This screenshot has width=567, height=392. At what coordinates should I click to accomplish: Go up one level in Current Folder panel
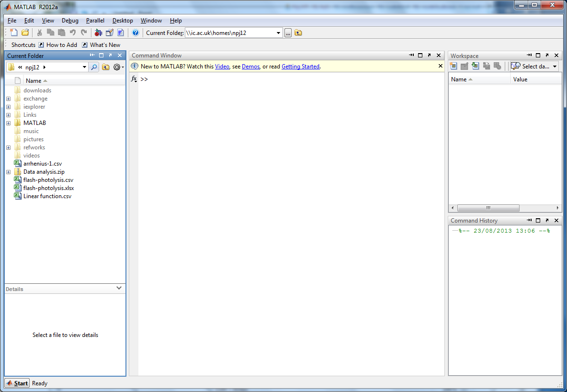[x=105, y=67]
